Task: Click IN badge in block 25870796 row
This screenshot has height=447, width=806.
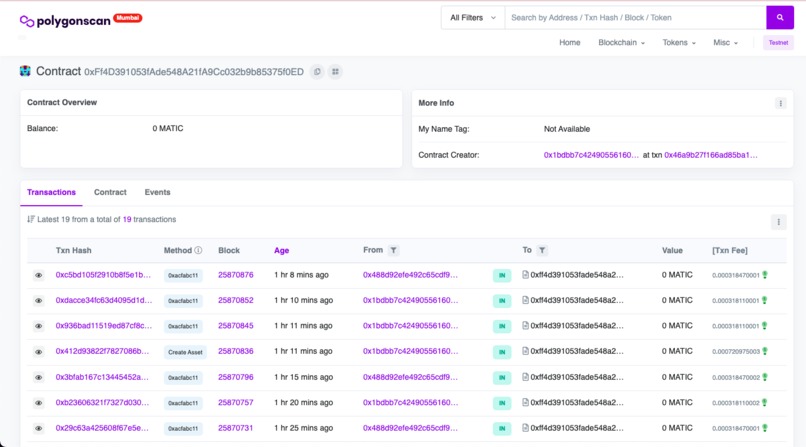Action: point(502,378)
